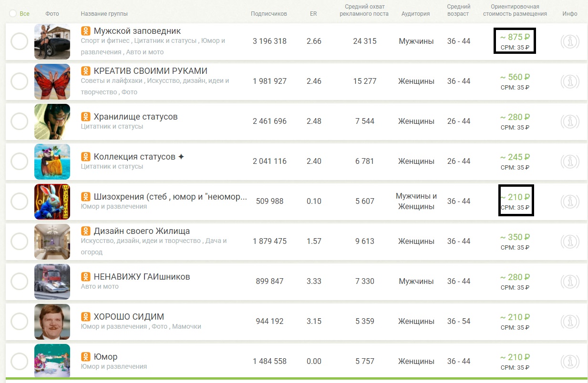The image size is (588, 383).
Task: Select the Дизайн своего Жилища checkbox
Action: point(19,242)
